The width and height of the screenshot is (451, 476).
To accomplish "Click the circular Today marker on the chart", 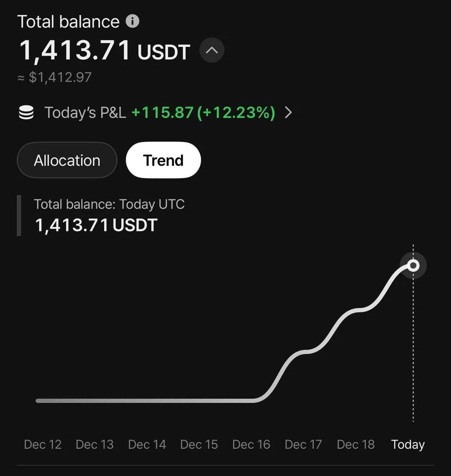I will 413,266.
